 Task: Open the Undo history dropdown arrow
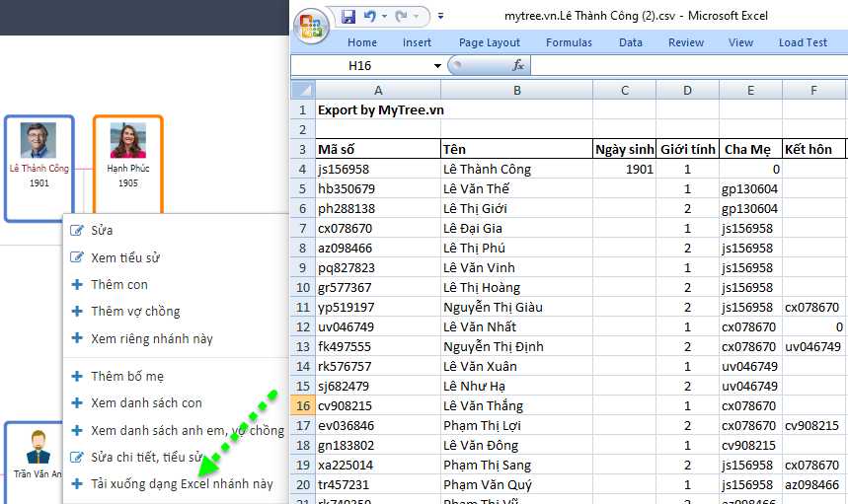tap(383, 17)
